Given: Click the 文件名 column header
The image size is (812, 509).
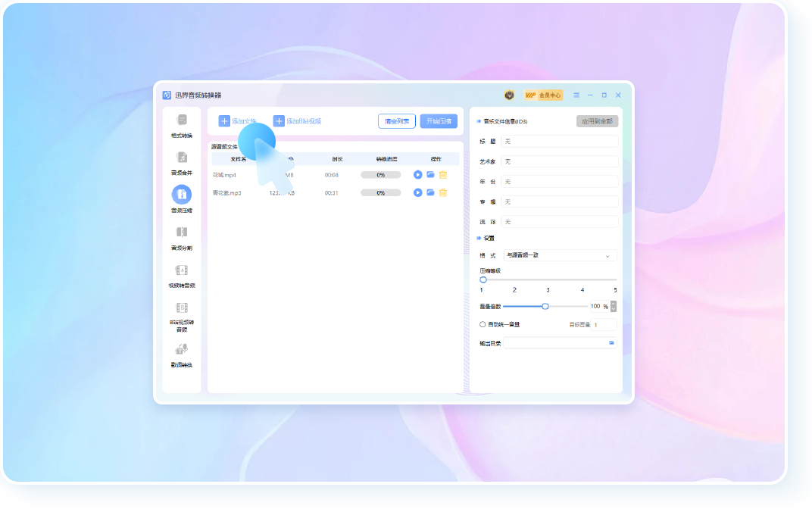Looking at the screenshot, I should (x=238, y=159).
